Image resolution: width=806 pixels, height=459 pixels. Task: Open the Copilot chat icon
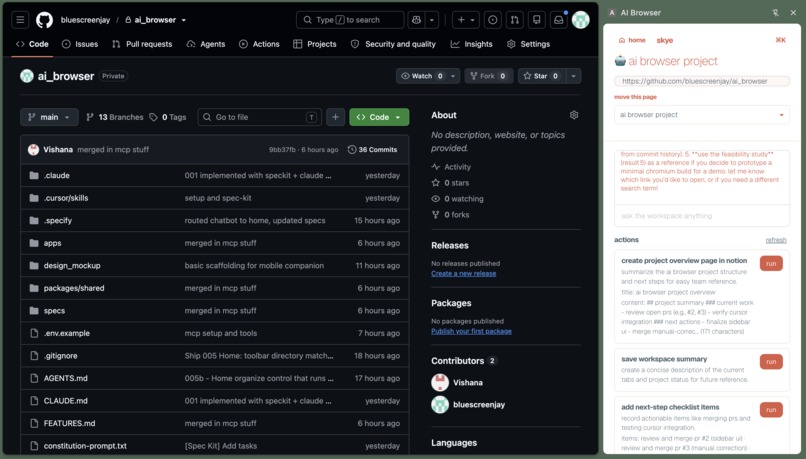point(416,20)
